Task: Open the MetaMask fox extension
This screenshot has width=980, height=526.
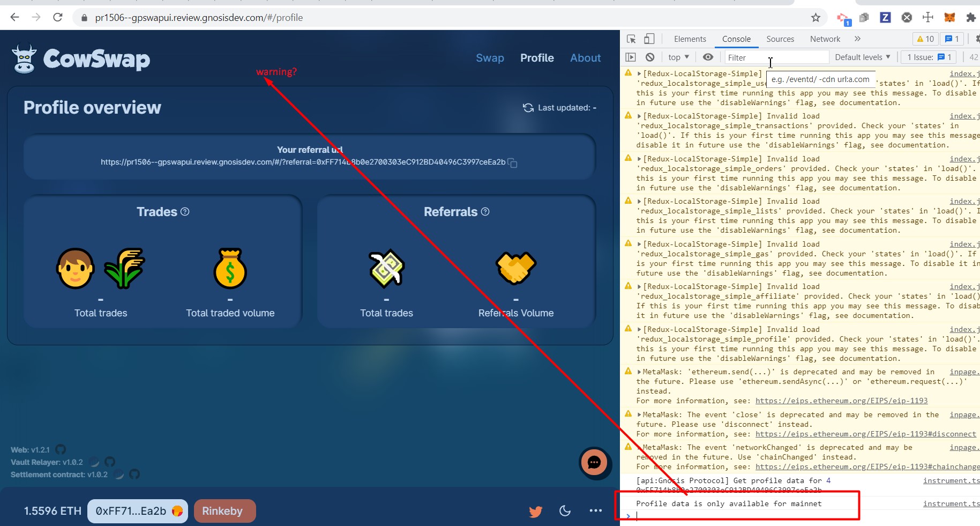Action: pos(949,18)
